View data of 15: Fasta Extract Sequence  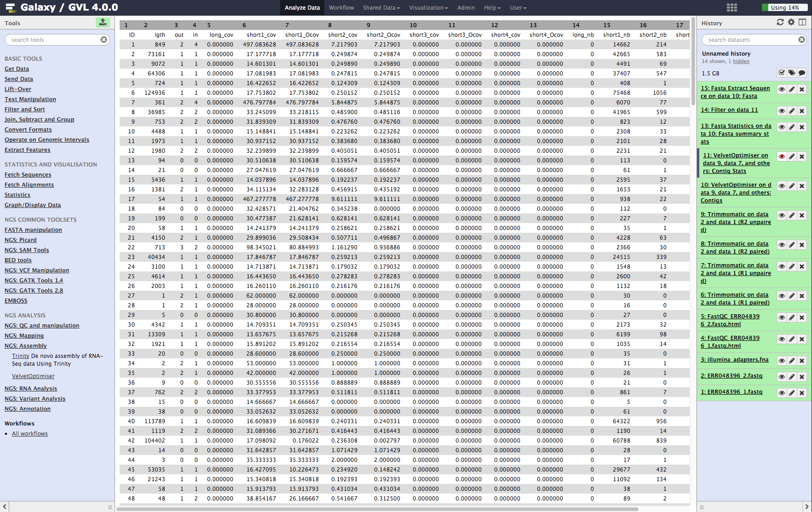[782, 89]
